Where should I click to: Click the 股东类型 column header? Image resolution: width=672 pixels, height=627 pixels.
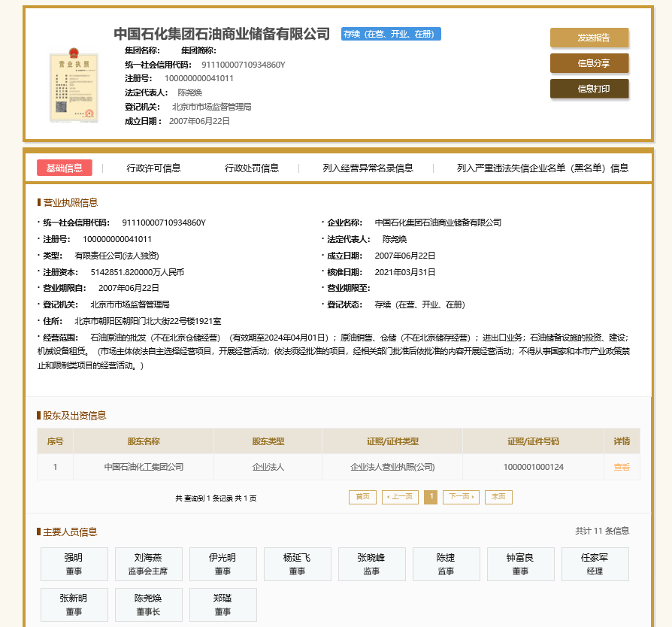tap(268, 441)
